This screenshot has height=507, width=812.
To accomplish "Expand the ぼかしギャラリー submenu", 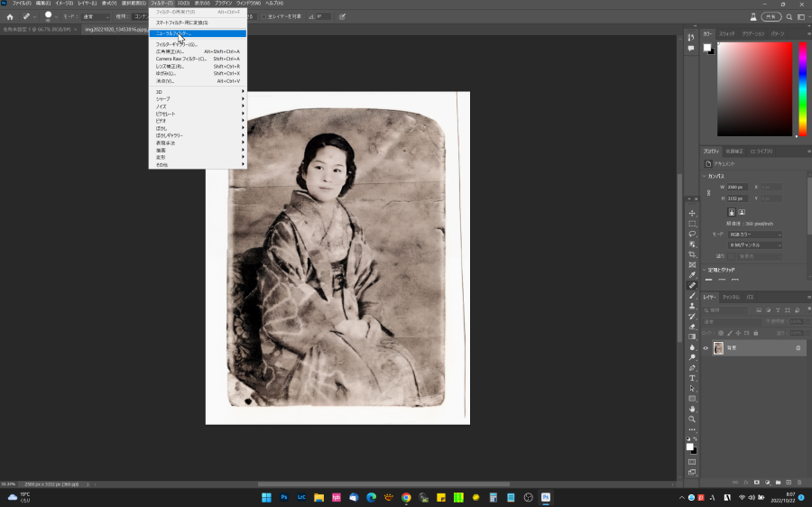I will coord(198,135).
